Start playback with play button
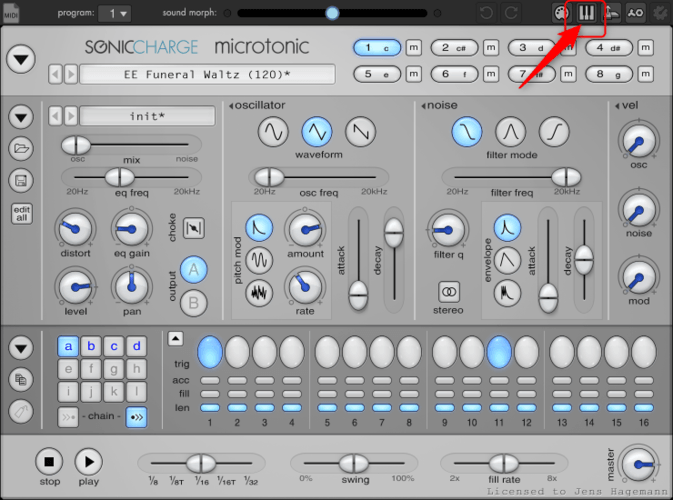Viewport: 673px width, 500px height. 88,462
